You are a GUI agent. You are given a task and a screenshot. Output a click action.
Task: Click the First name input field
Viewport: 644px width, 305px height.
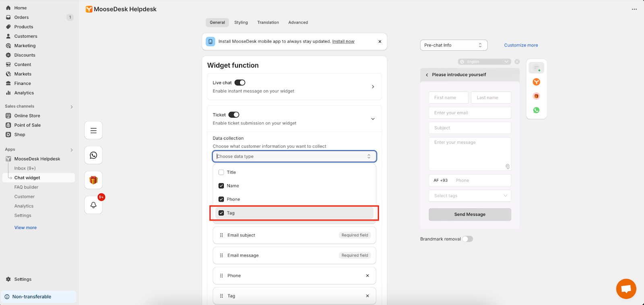[x=449, y=98]
